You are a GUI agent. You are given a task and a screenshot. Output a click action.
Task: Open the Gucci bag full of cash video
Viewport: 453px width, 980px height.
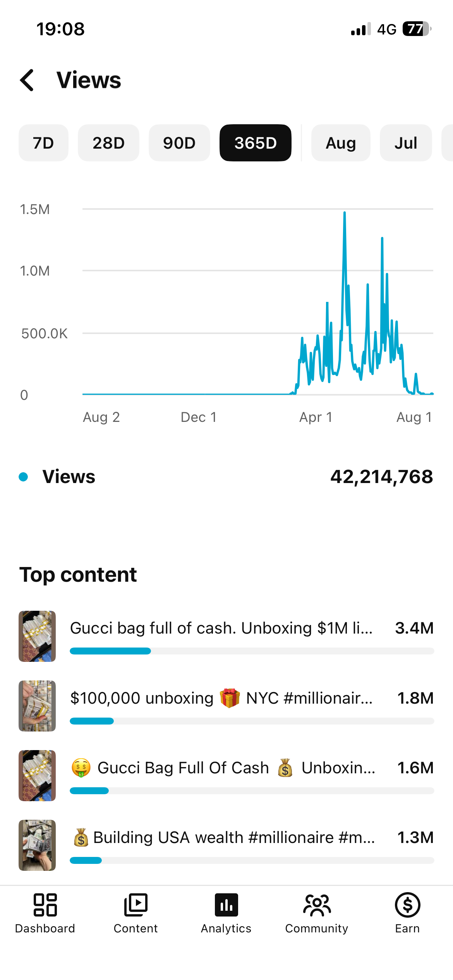click(226, 636)
